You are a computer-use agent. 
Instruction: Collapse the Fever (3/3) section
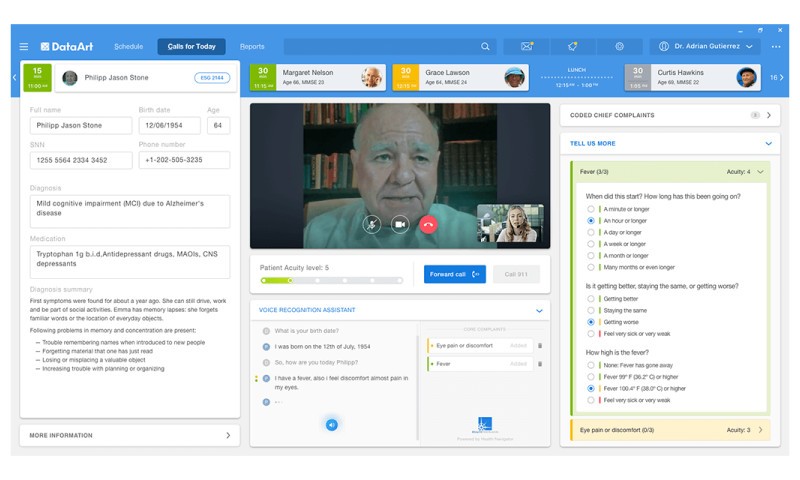(761, 172)
